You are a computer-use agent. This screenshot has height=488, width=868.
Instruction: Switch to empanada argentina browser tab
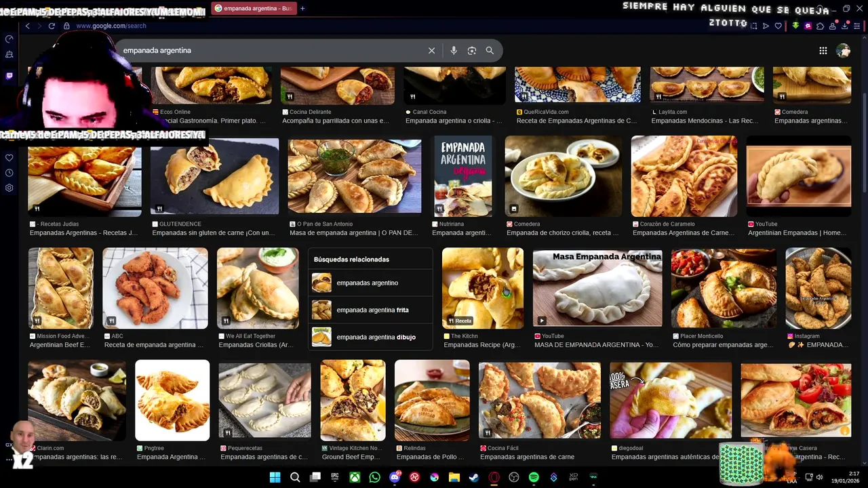pos(254,8)
